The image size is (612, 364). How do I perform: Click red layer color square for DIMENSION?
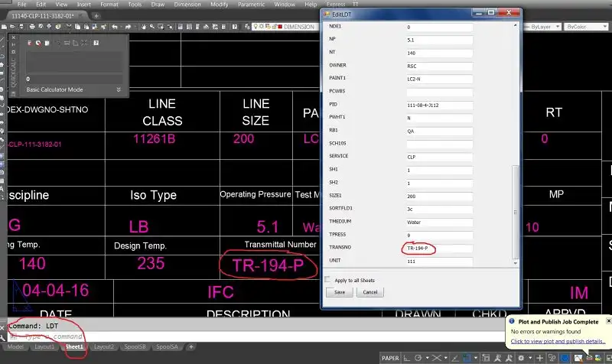click(x=280, y=27)
